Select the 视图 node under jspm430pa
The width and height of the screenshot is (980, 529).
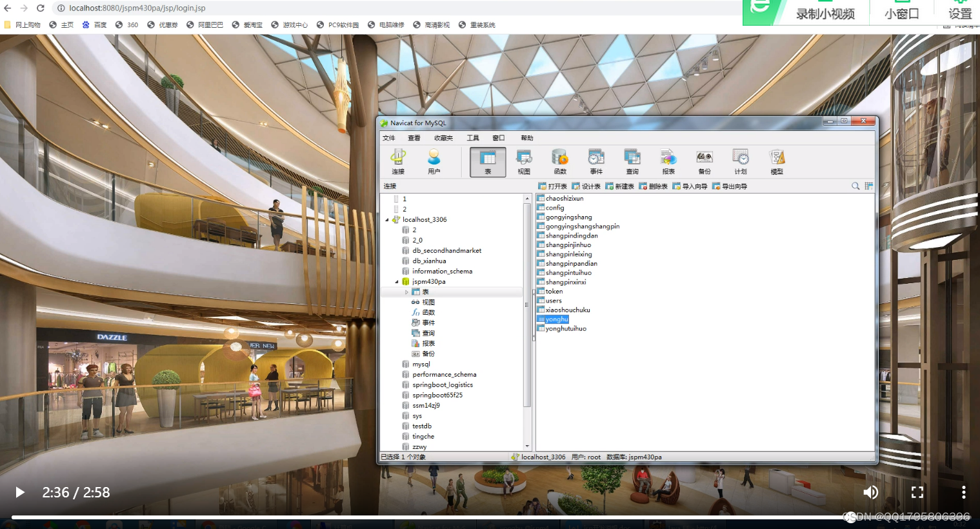point(428,303)
